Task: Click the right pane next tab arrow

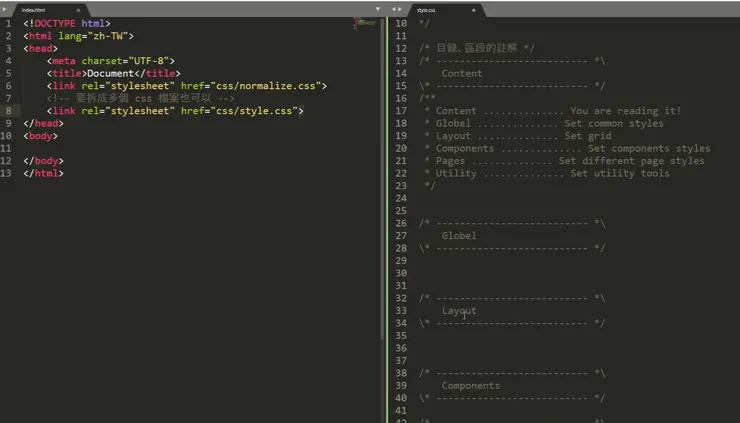Action: click(400, 9)
